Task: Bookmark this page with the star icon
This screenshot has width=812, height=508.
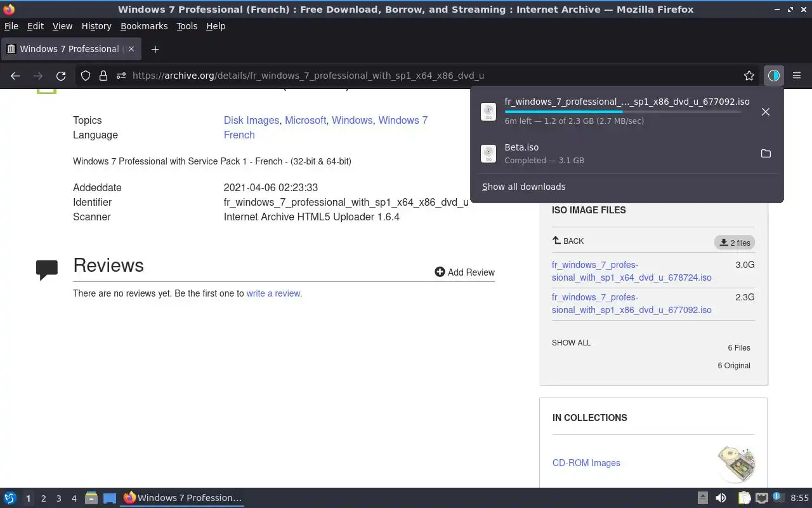Action: [749, 76]
